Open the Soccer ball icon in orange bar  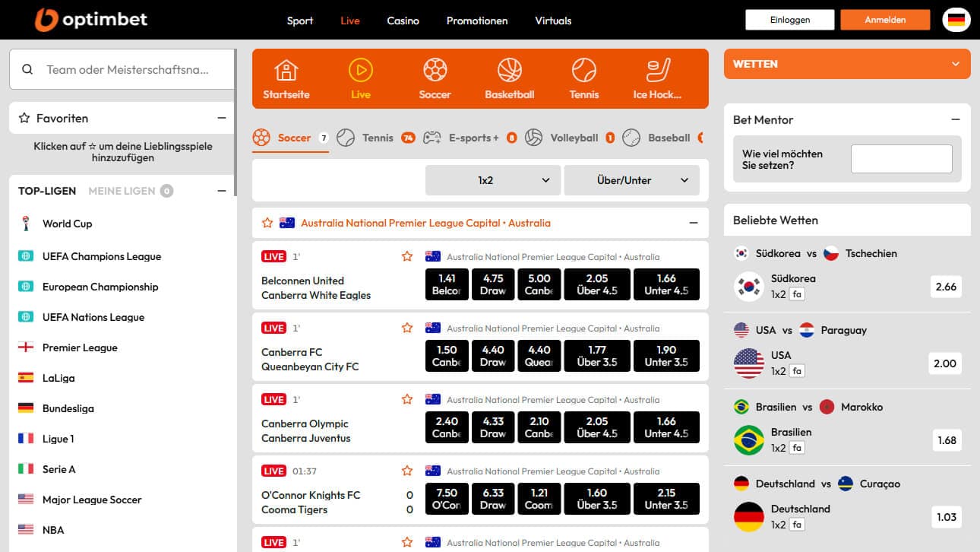click(435, 71)
